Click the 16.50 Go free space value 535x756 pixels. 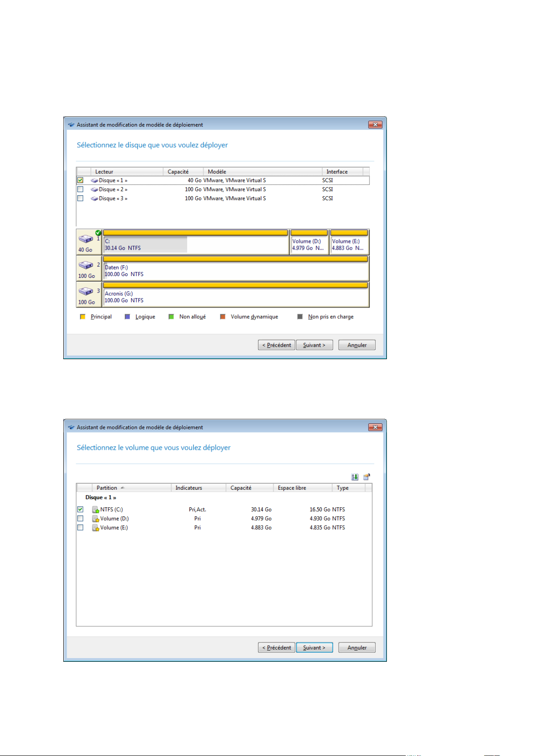320,510
